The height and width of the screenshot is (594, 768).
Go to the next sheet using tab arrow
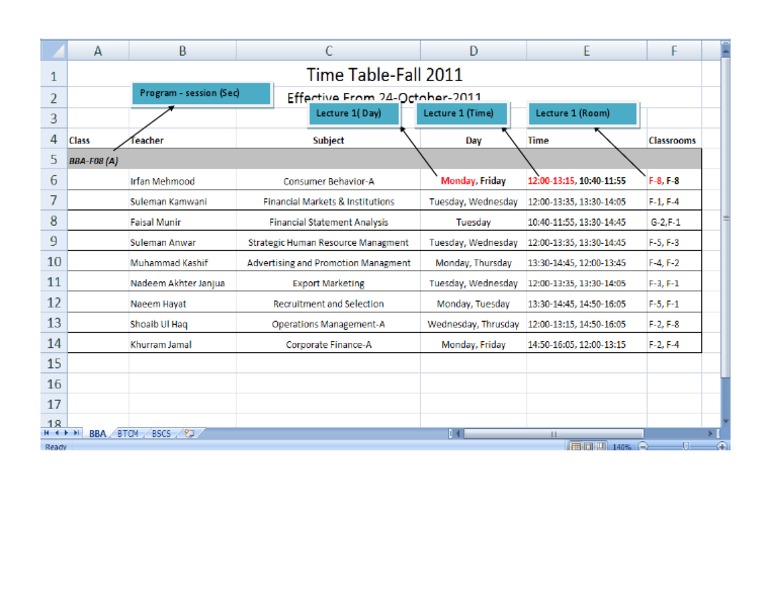pos(66,433)
